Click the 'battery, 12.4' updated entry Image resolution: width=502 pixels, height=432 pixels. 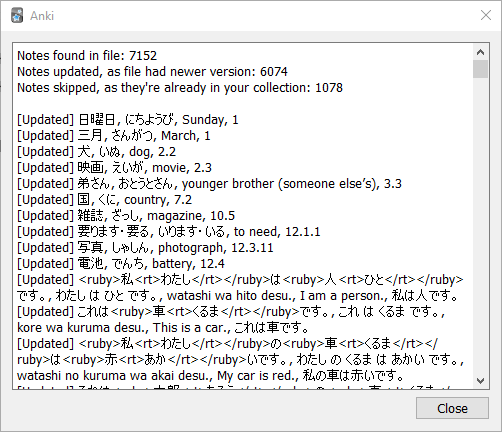(x=121, y=263)
